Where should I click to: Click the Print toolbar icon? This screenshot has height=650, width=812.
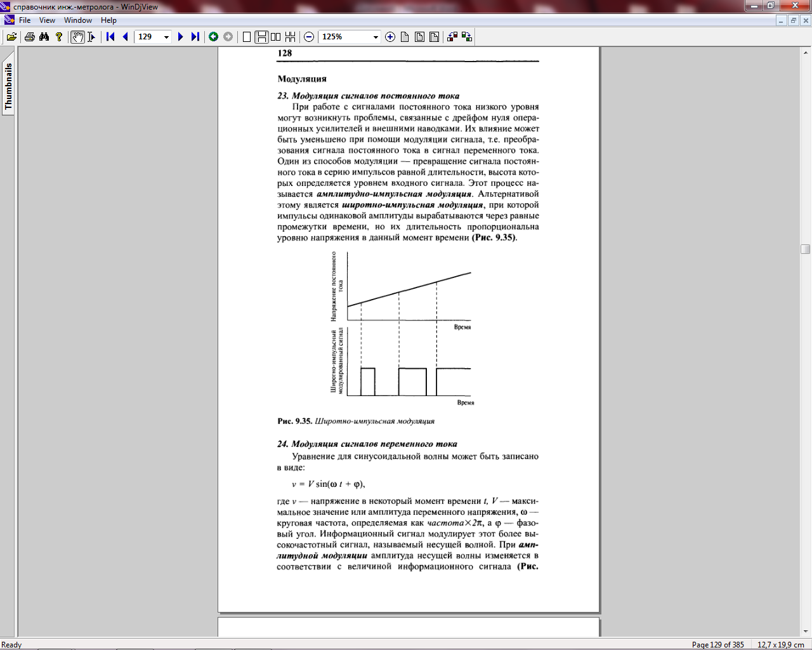tap(30, 37)
